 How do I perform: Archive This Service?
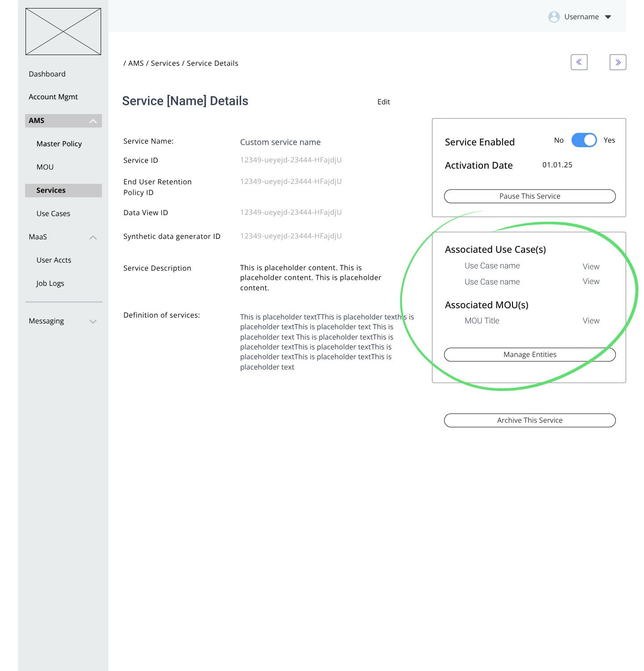(530, 420)
